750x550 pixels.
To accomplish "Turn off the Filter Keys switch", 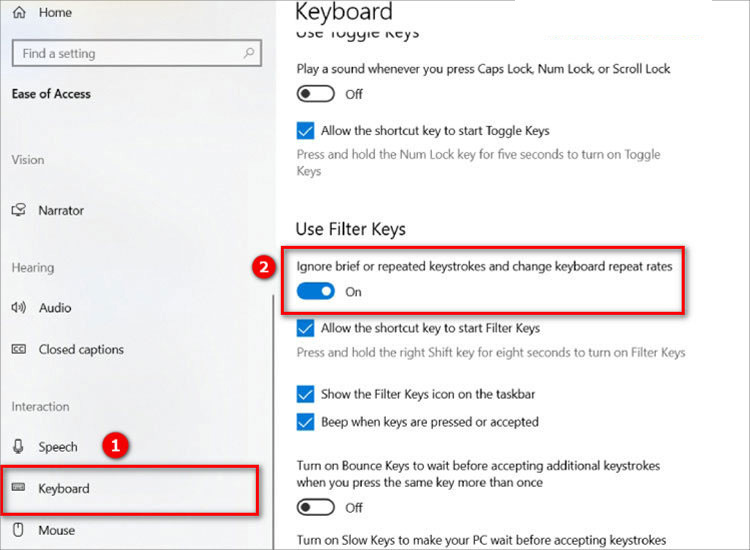I will click(x=315, y=291).
